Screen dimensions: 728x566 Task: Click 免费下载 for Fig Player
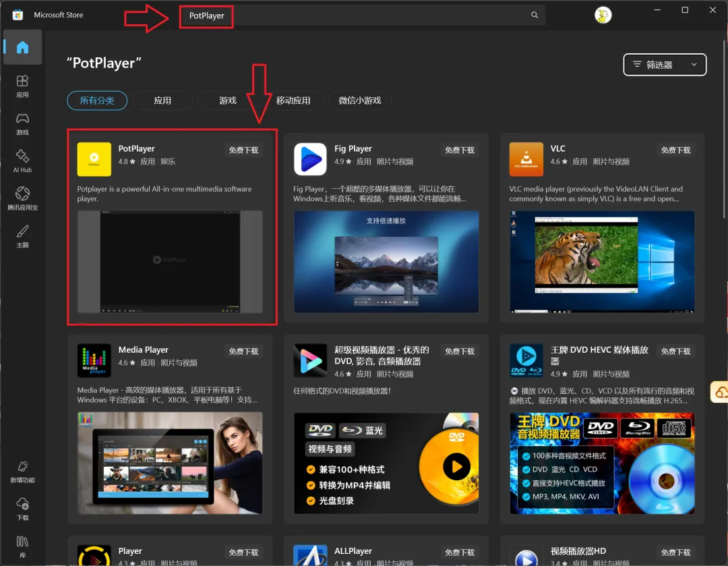[x=460, y=150]
